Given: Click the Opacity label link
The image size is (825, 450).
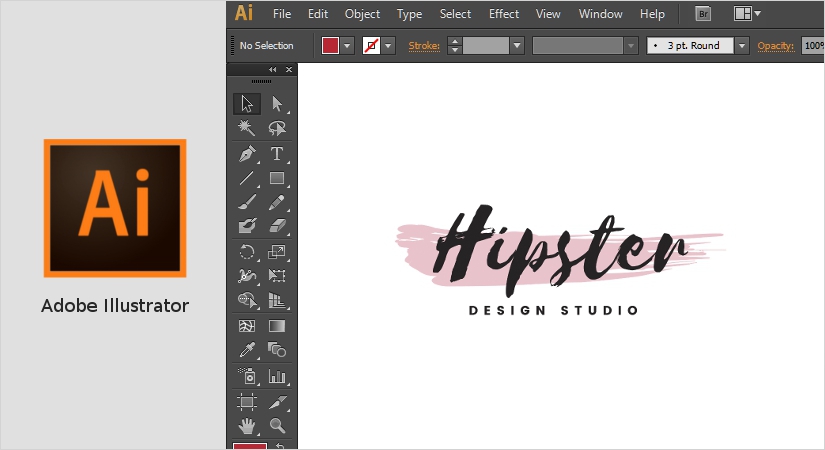Looking at the screenshot, I should [x=775, y=46].
